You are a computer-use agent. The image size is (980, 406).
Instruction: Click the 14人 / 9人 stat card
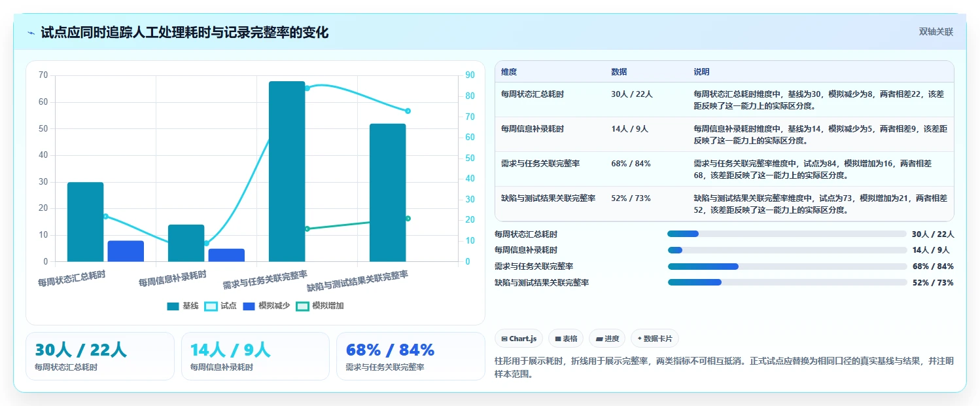[255, 356]
